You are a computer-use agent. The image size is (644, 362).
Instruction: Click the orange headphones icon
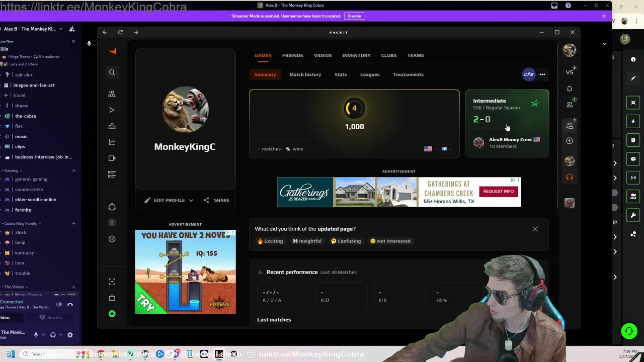pos(570,177)
